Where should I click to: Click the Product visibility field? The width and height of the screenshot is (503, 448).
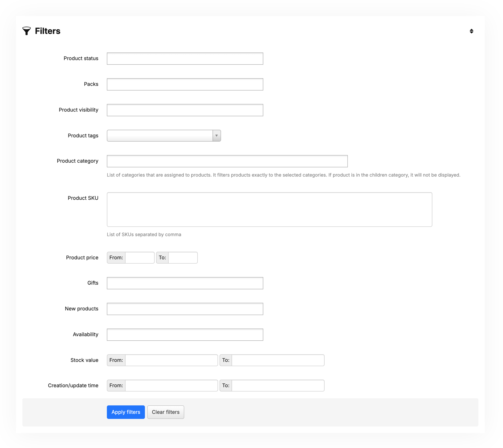185,110
